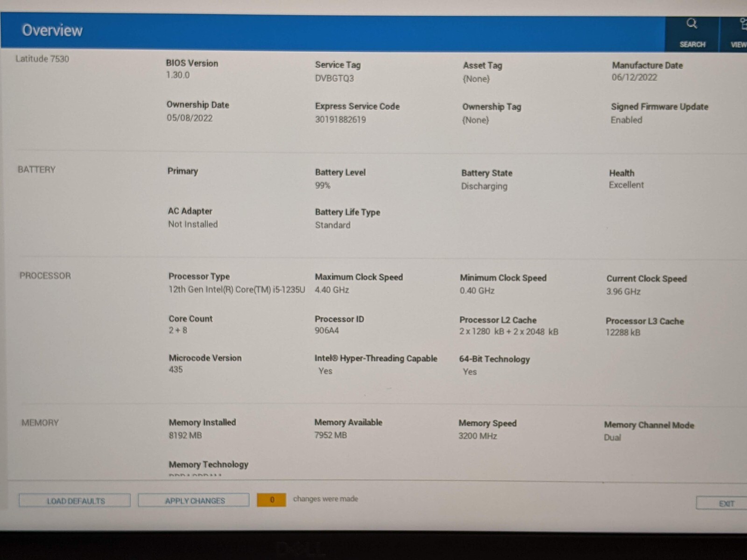Select Battery State Discharging value

pos(484,186)
